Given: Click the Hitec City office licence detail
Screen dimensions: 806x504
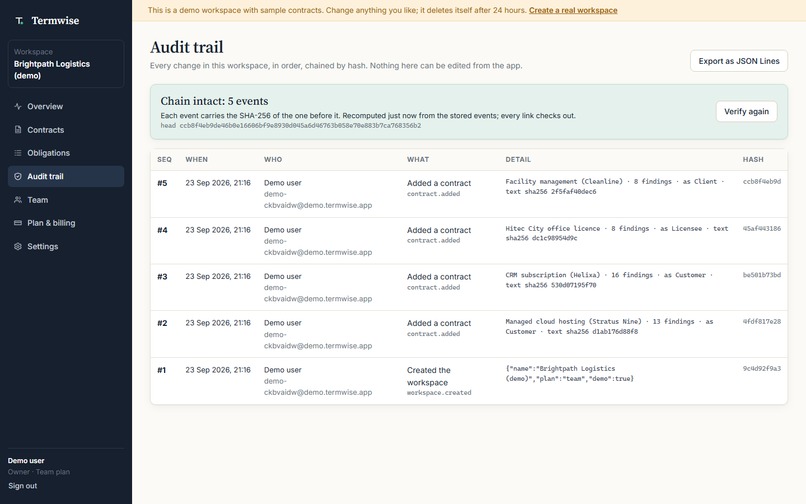Looking at the screenshot, I should click(x=617, y=233).
